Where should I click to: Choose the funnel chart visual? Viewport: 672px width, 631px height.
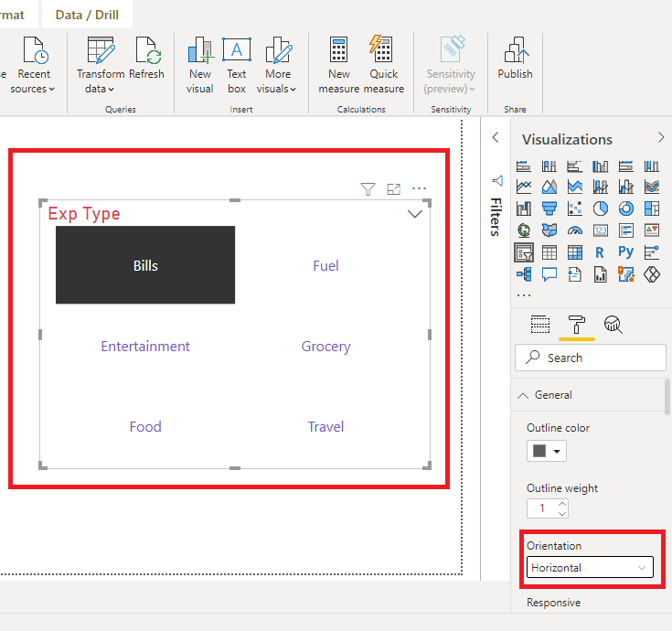click(x=549, y=209)
